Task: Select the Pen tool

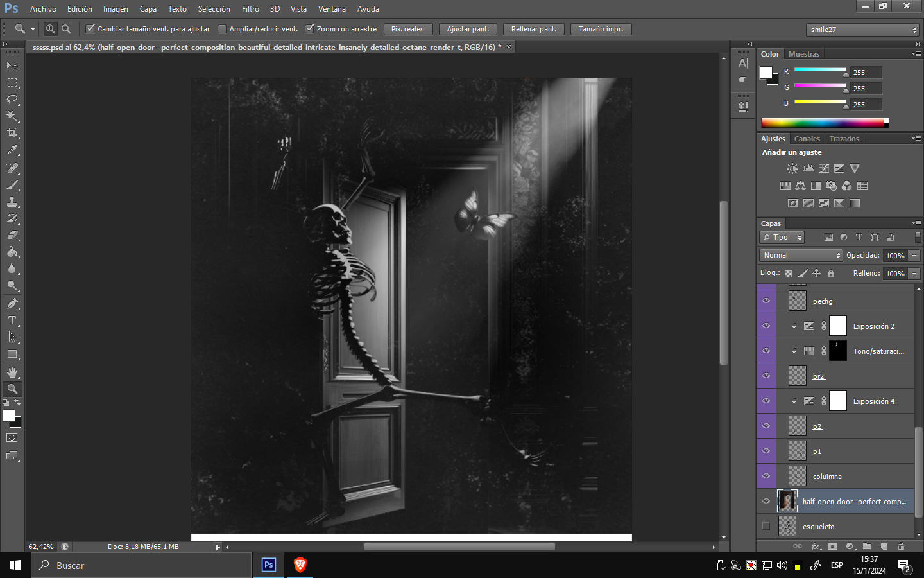Action: coord(12,304)
